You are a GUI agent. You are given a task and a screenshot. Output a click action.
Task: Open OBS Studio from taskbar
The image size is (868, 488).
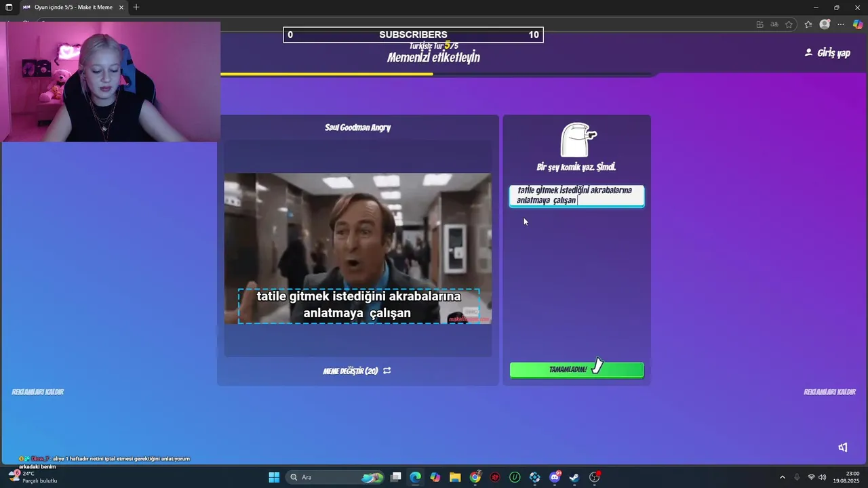[595, 477]
